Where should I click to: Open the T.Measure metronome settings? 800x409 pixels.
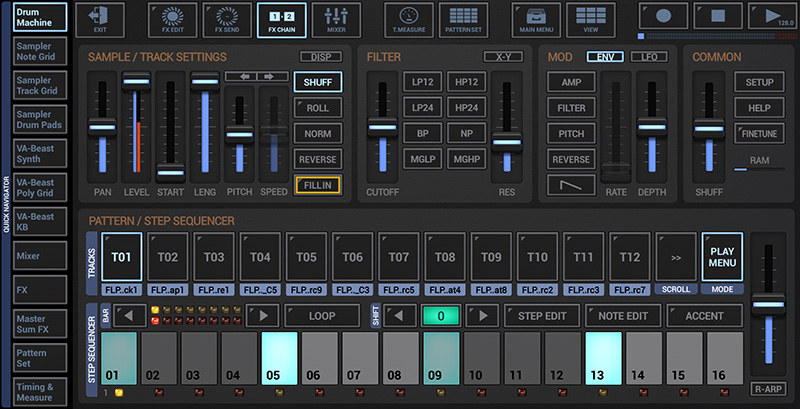410,17
